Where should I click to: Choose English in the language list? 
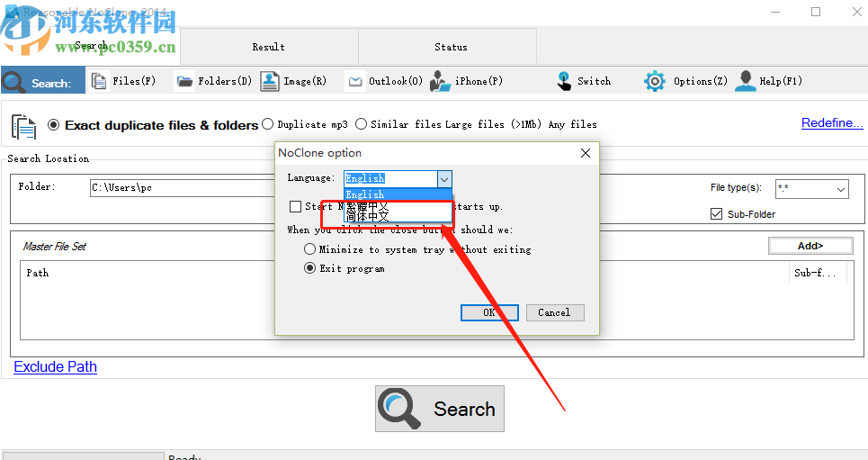pos(398,194)
